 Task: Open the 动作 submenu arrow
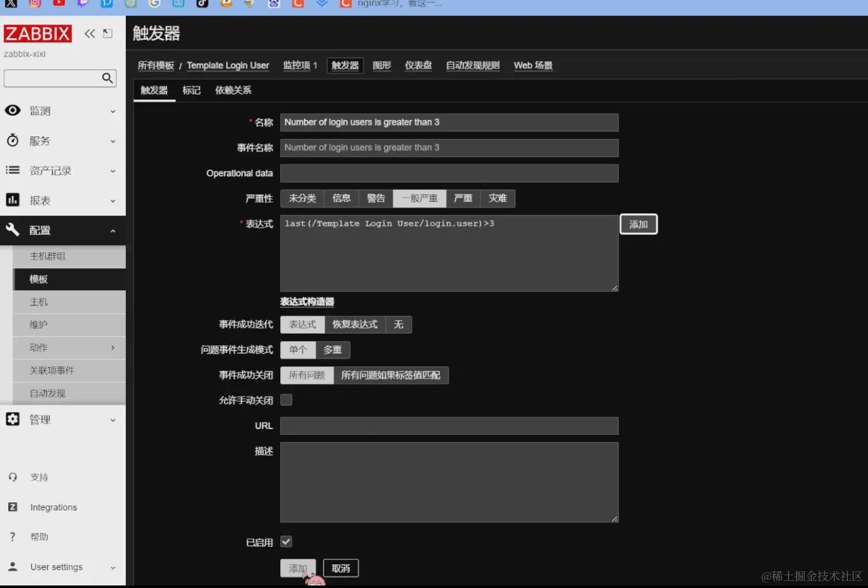point(113,347)
